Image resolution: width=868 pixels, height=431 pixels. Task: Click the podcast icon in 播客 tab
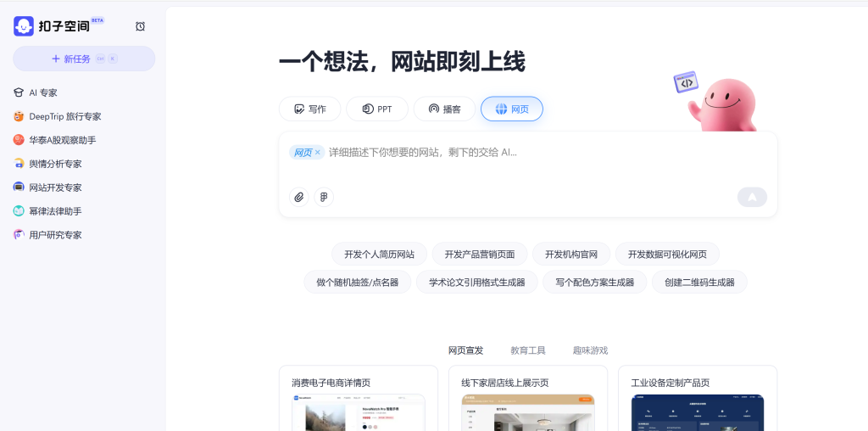tap(434, 109)
